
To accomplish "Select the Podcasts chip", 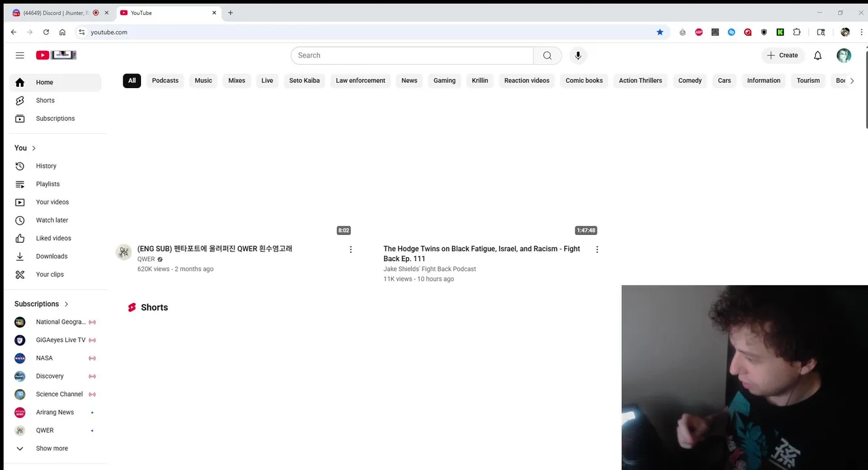I will [x=165, y=81].
